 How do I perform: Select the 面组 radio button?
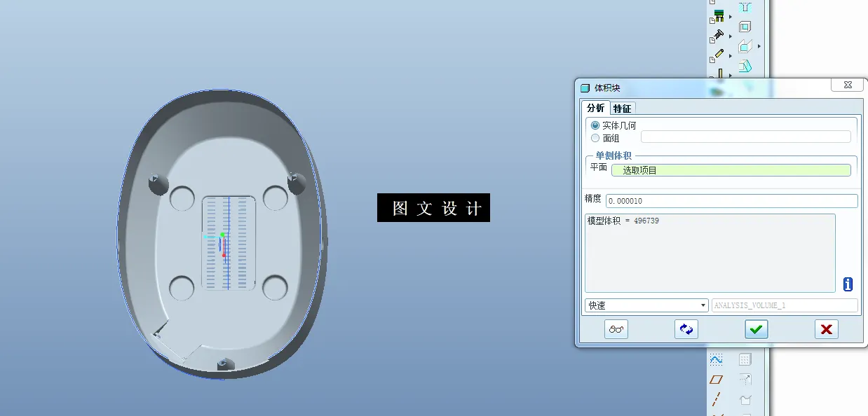click(x=595, y=137)
